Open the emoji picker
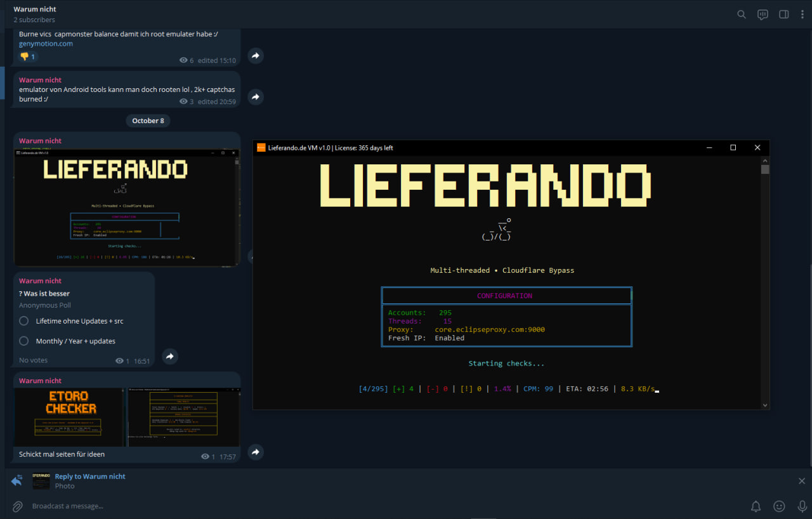The width and height of the screenshot is (812, 519). click(779, 506)
